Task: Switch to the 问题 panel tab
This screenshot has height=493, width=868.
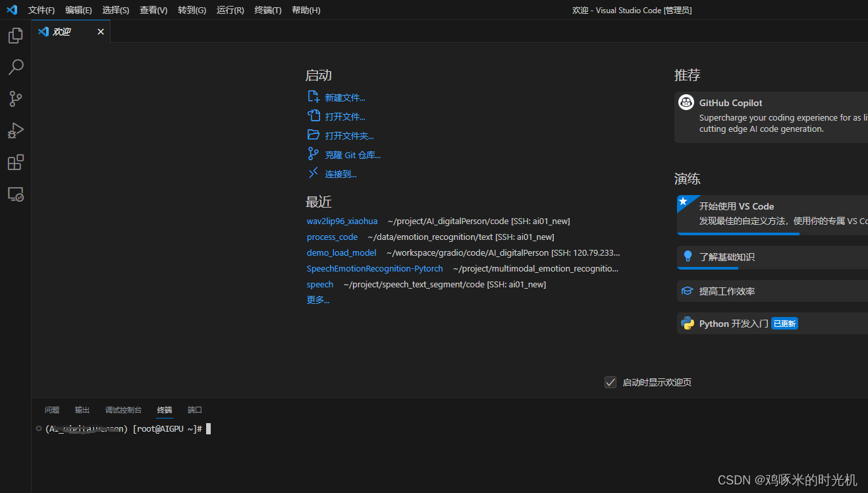Action: (52, 410)
